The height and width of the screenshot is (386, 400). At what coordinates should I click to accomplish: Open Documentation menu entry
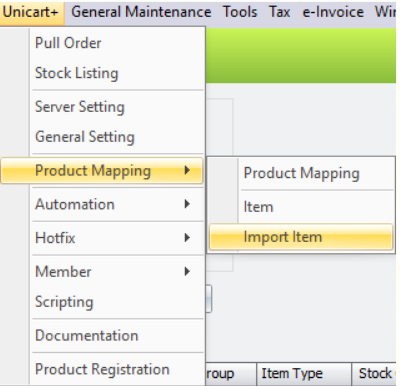(102, 336)
